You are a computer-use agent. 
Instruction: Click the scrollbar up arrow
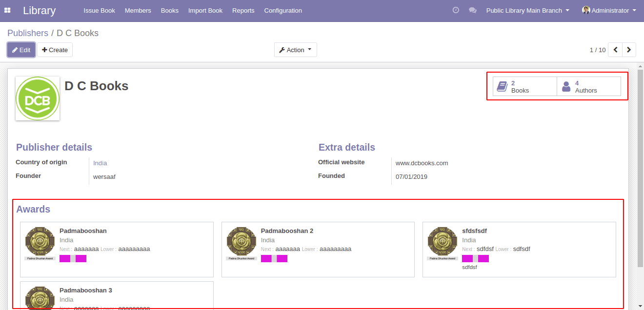click(640, 66)
